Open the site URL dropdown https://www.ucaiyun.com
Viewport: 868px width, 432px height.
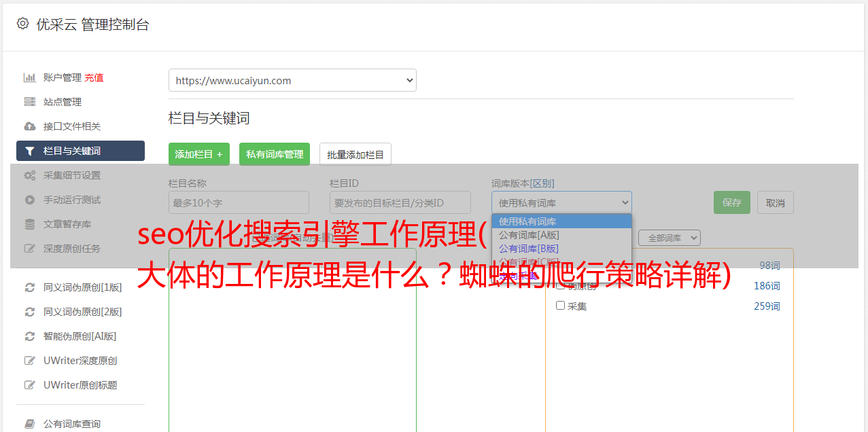click(292, 80)
